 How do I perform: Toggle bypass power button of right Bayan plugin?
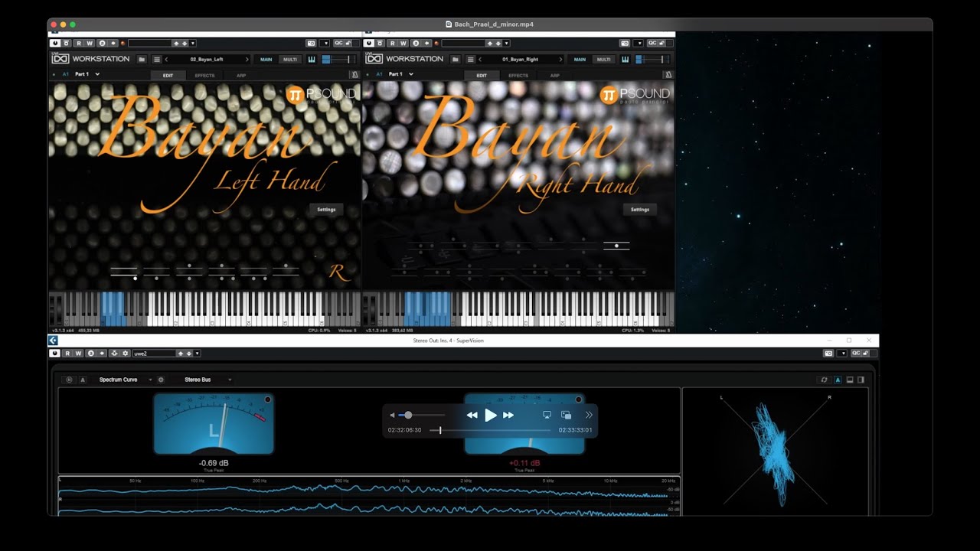click(368, 44)
